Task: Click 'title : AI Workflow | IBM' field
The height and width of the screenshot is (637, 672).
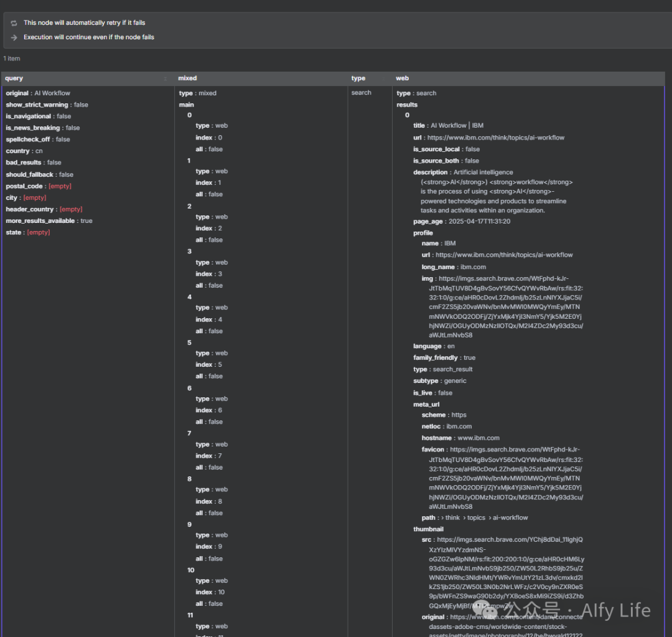Action: [x=448, y=126]
